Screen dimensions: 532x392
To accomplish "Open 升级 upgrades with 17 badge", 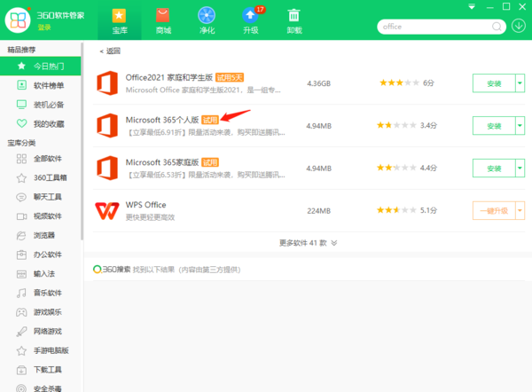I will click(x=249, y=19).
